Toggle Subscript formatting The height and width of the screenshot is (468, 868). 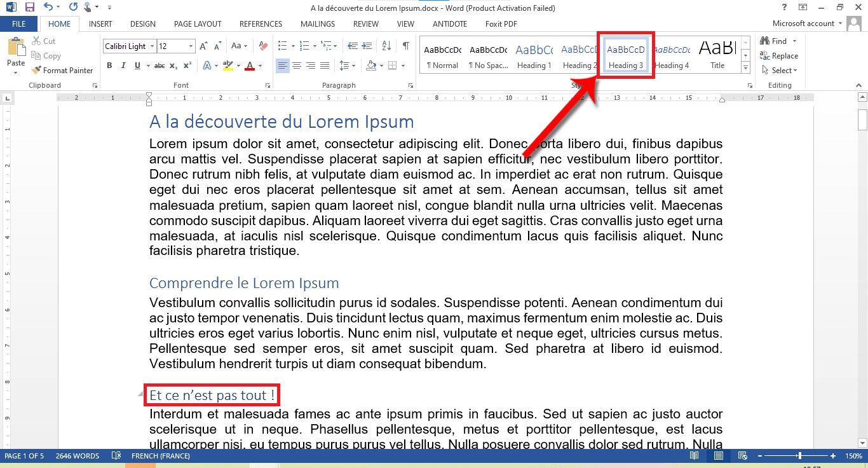click(x=173, y=65)
